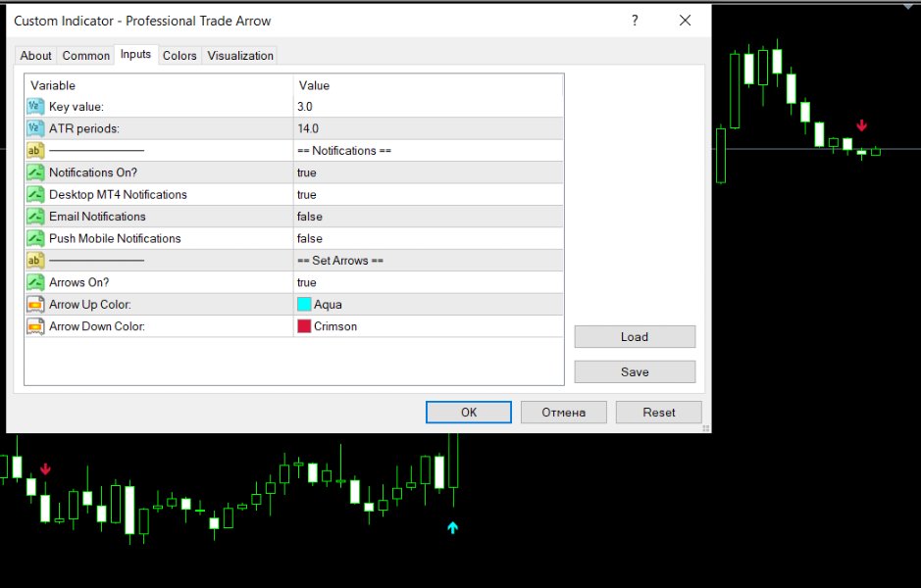Select the Desktop MT4 Notifications label

tap(118, 194)
